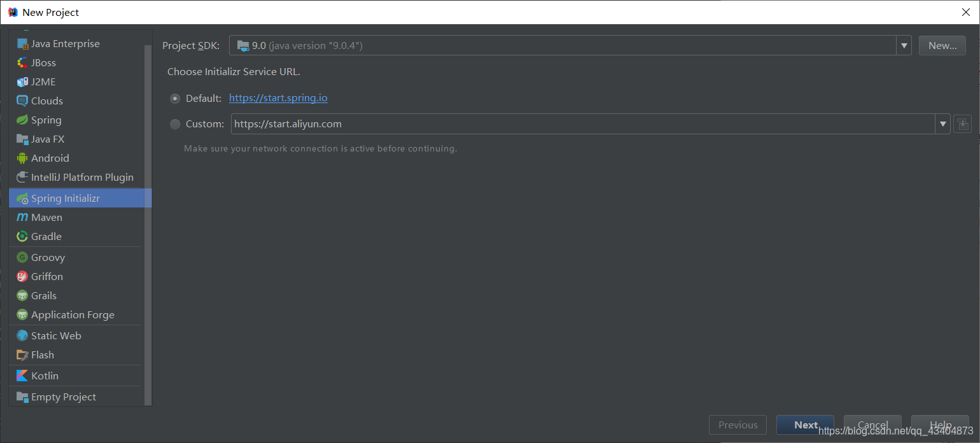The image size is (980, 443).
Task: Click the Kotlin icon
Action: [22, 376]
